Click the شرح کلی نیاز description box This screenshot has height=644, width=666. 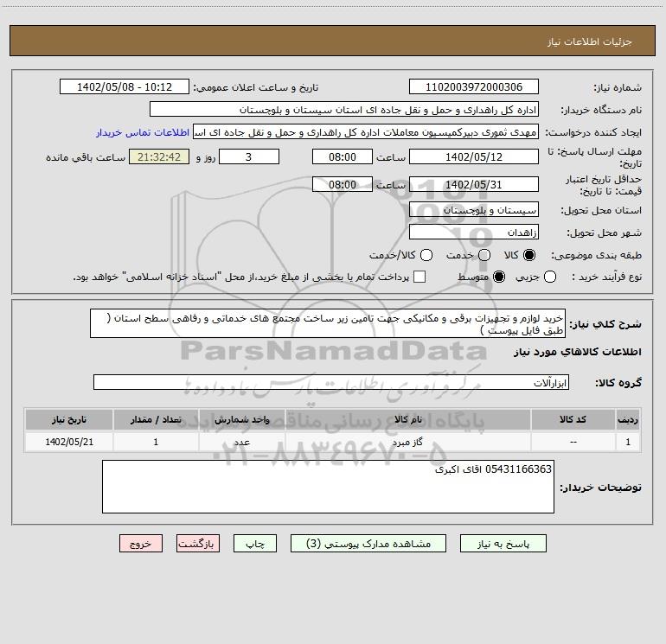click(x=328, y=323)
